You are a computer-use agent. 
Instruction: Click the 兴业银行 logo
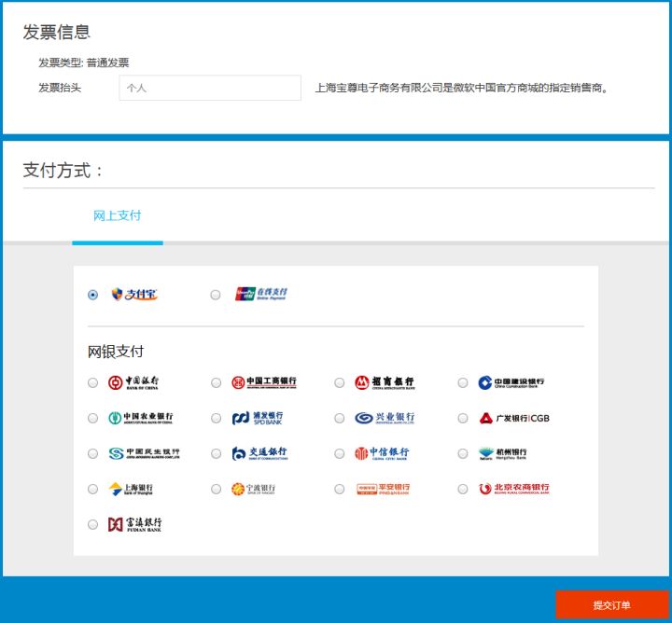[x=385, y=418]
